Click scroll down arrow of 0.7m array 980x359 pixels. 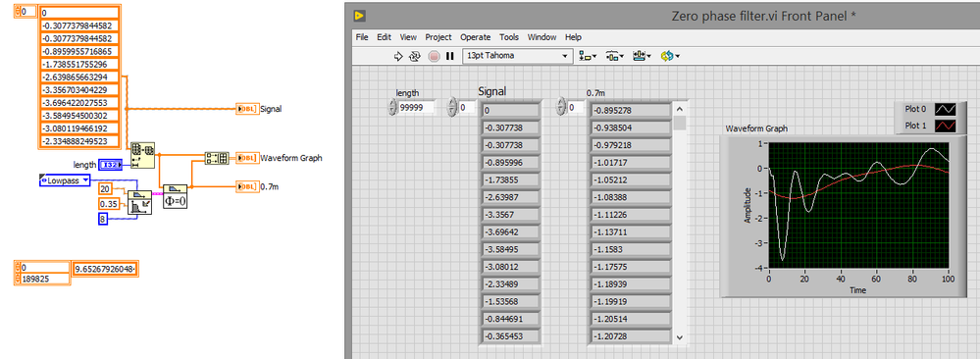pos(680,337)
